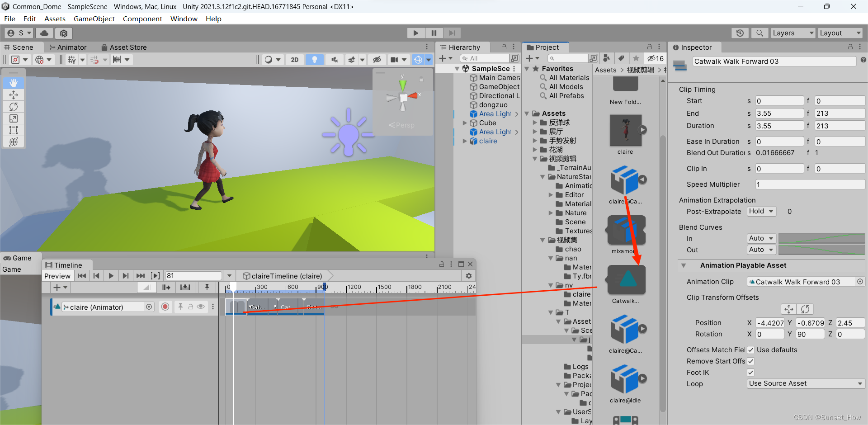The image size is (868, 425).
Task: Select the claire thumbnail in the Project panel
Action: 625,130
